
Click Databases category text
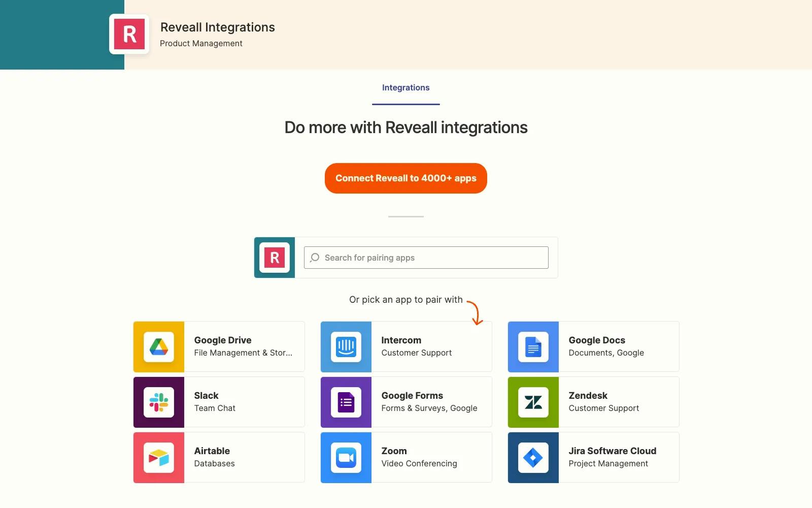click(215, 464)
